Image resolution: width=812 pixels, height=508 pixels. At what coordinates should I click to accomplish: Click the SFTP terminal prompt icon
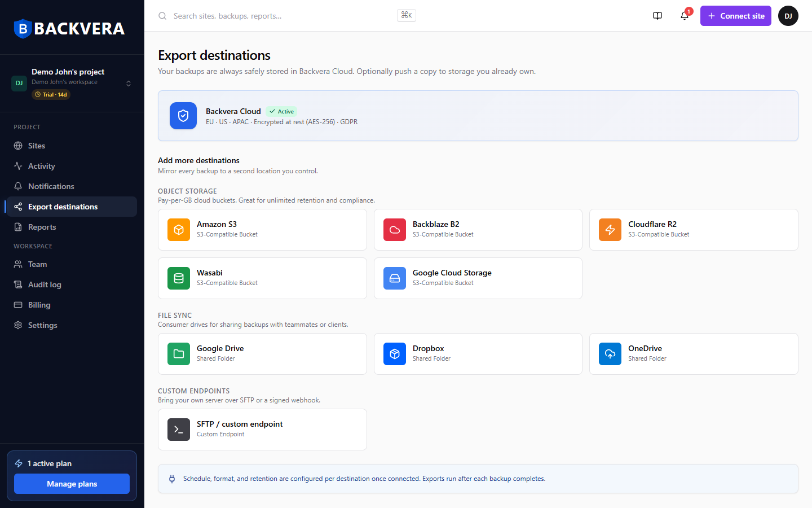click(x=179, y=430)
